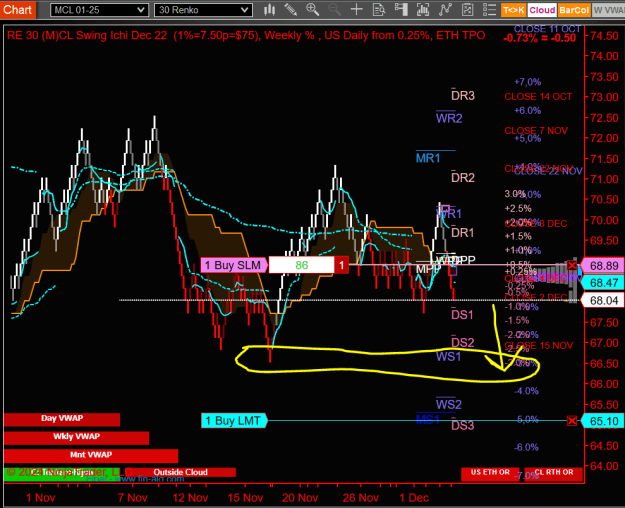The image size is (625, 508).
Task: Click the DS2 pivot label
Action: 462,342
